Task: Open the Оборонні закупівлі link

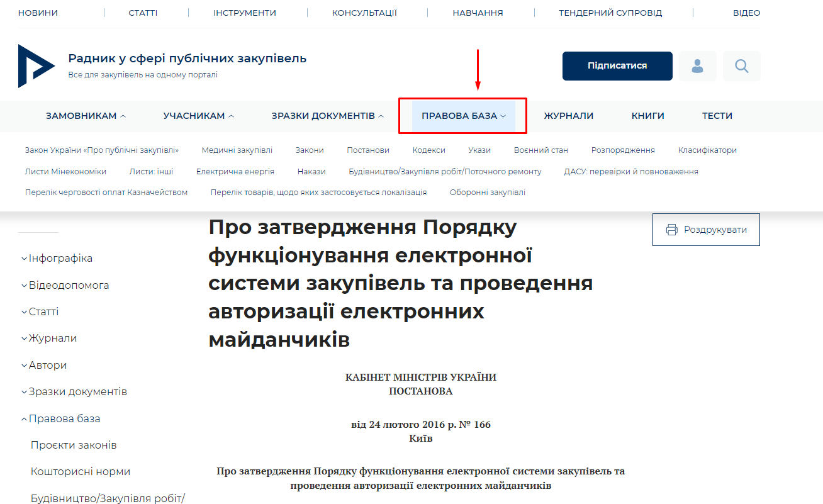Action: point(487,193)
